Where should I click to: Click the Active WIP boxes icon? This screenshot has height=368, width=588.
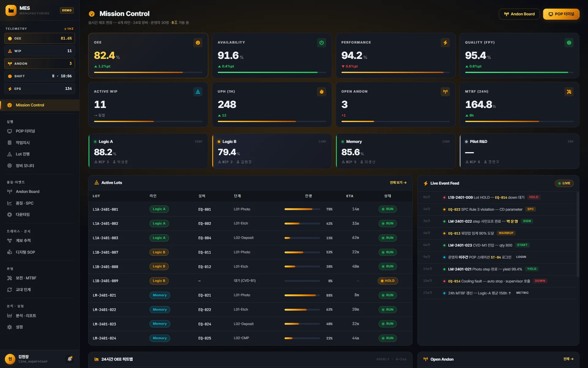pos(198,92)
